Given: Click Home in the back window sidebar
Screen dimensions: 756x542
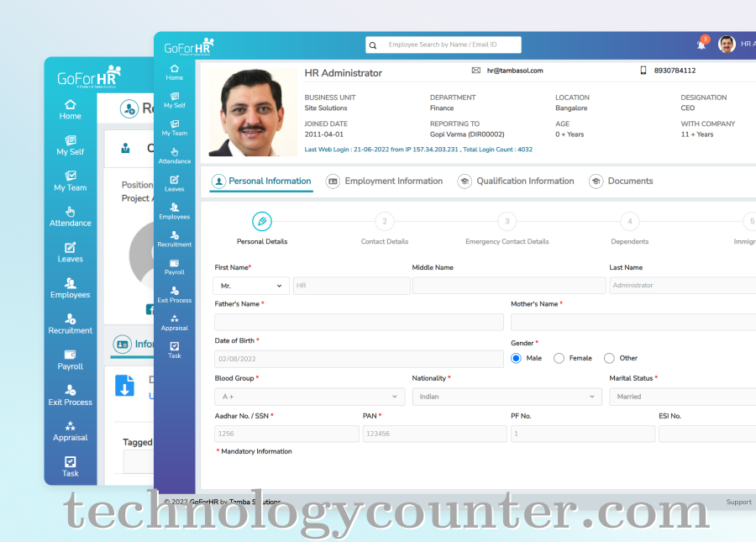Looking at the screenshot, I should [x=71, y=110].
